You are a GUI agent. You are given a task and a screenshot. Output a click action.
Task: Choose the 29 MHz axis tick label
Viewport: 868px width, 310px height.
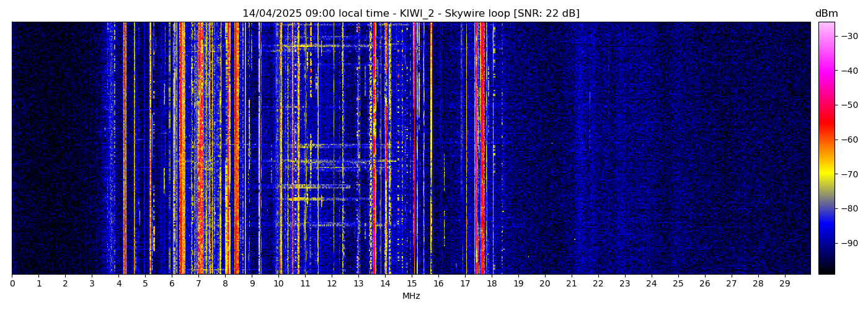pyautogui.click(x=784, y=284)
